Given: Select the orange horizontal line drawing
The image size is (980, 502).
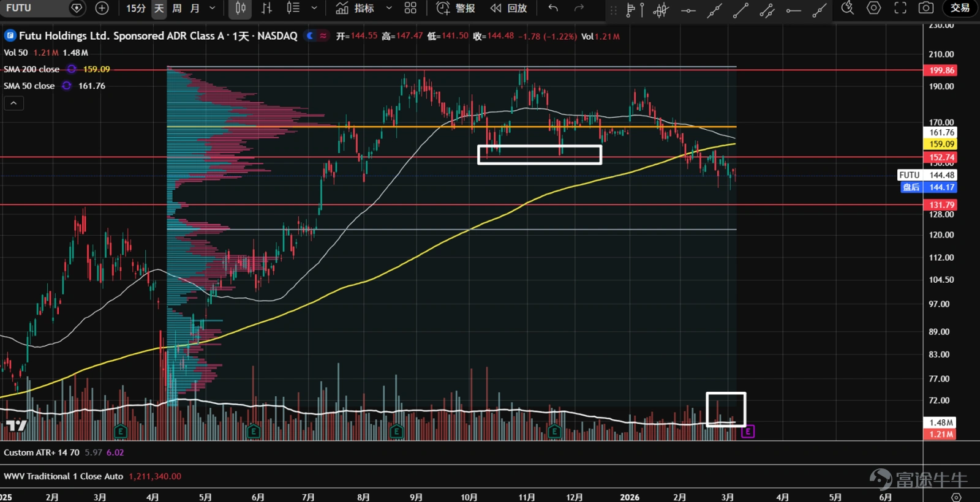Looking at the screenshot, I should [451, 127].
